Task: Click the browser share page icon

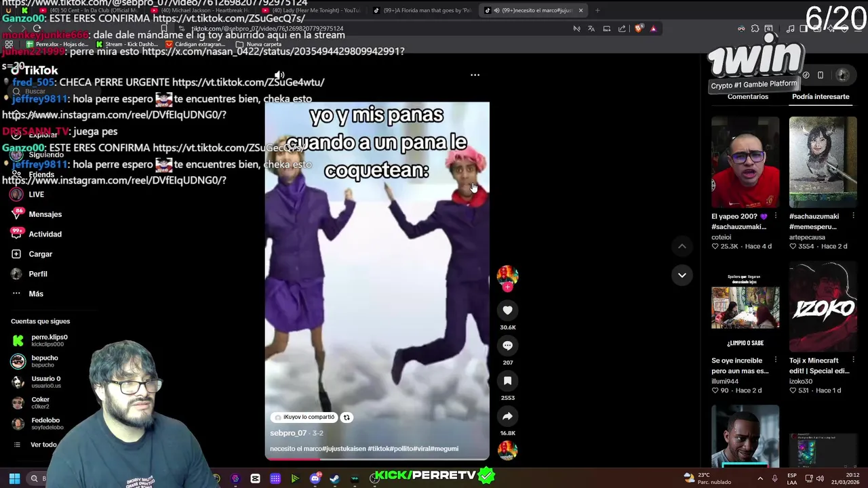Action: pyautogui.click(x=622, y=28)
